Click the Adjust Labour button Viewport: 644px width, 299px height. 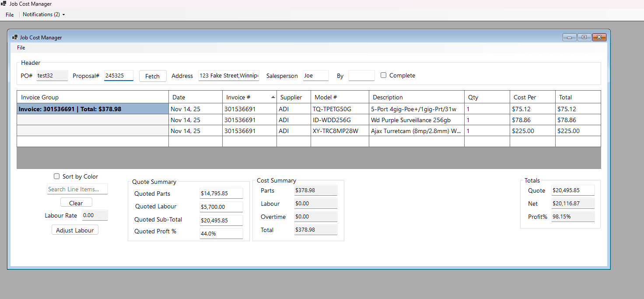(x=75, y=230)
